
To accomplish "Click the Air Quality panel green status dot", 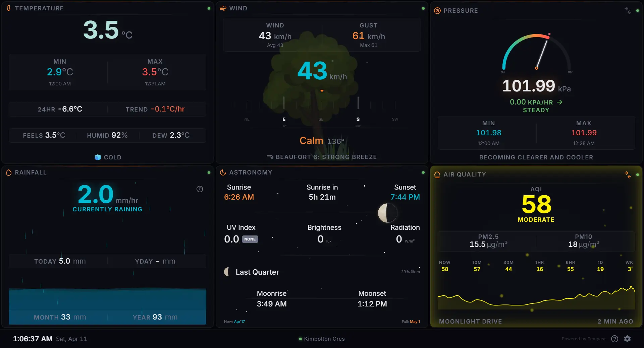I will coord(637,175).
